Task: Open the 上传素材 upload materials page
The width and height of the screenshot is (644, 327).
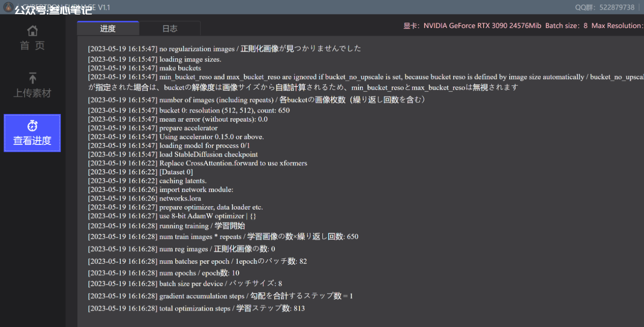Action: pyautogui.click(x=32, y=93)
